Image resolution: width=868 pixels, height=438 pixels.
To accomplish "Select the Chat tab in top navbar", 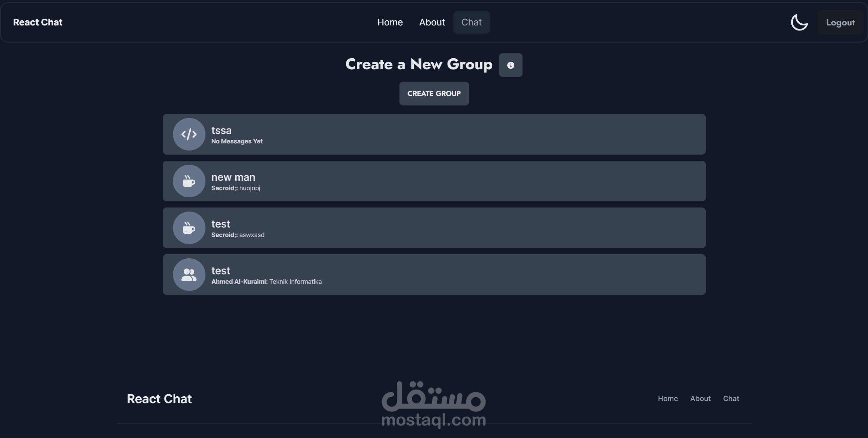I will [471, 22].
